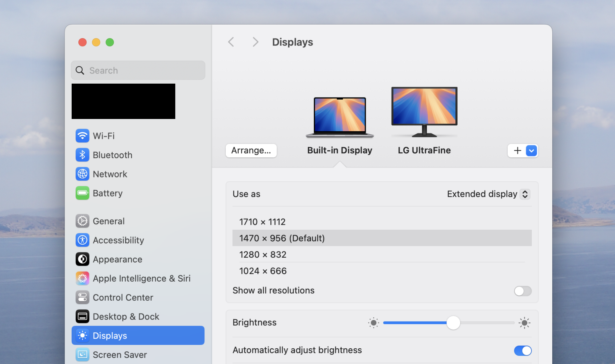Select Screen Saver in the sidebar
The image size is (615, 364).
click(138, 354)
